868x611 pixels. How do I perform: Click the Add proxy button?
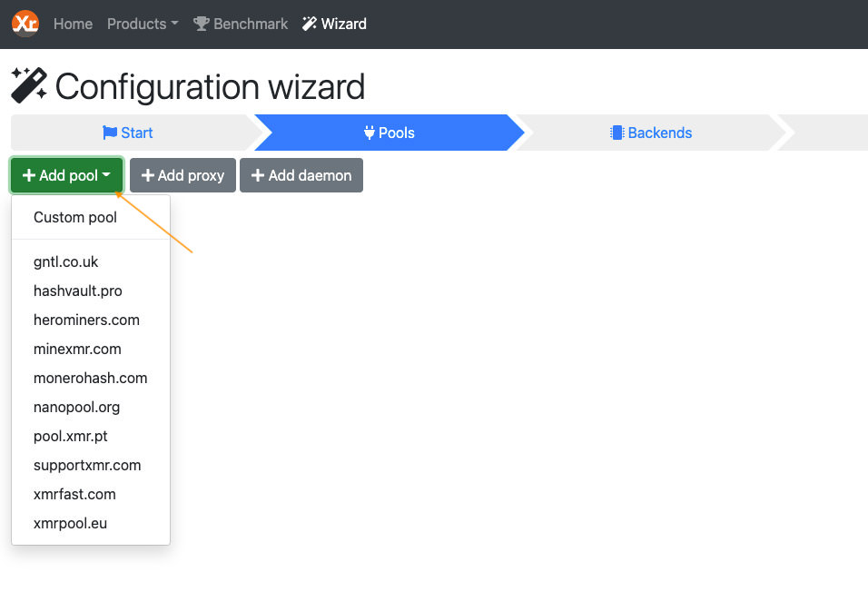pyautogui.click(x=182, y=175)
